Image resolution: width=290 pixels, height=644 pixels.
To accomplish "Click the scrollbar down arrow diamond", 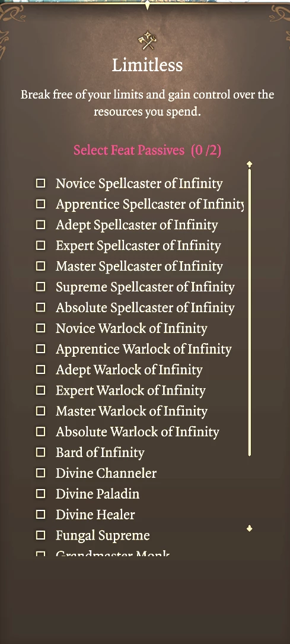I will 249,529.
